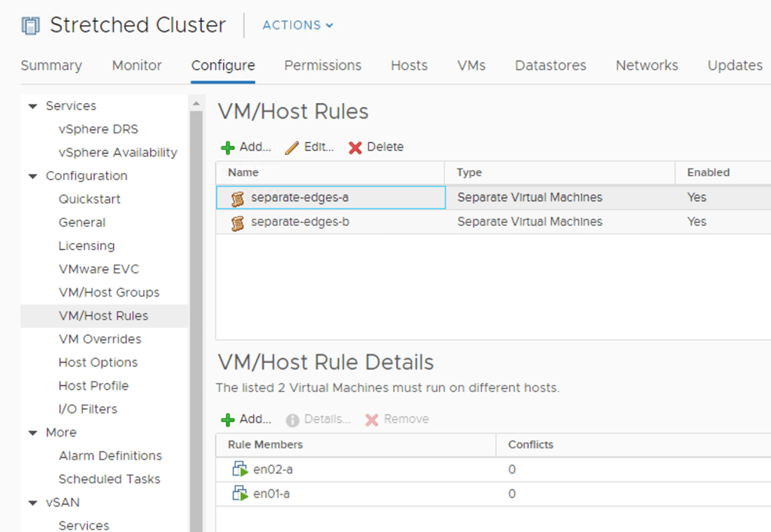The image size is (771, 532).
Task: Switch to the Networks tab
Action: [646, 65]
